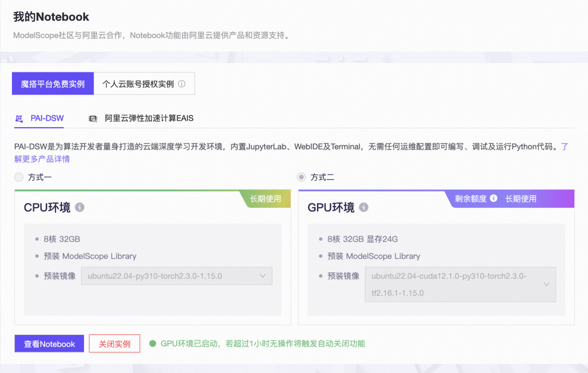Viewport: 588px width, 373px height.
Task: Click the 长期使用 badge on the CPU card
Action: pyautogui.click(x=266, y=199)
